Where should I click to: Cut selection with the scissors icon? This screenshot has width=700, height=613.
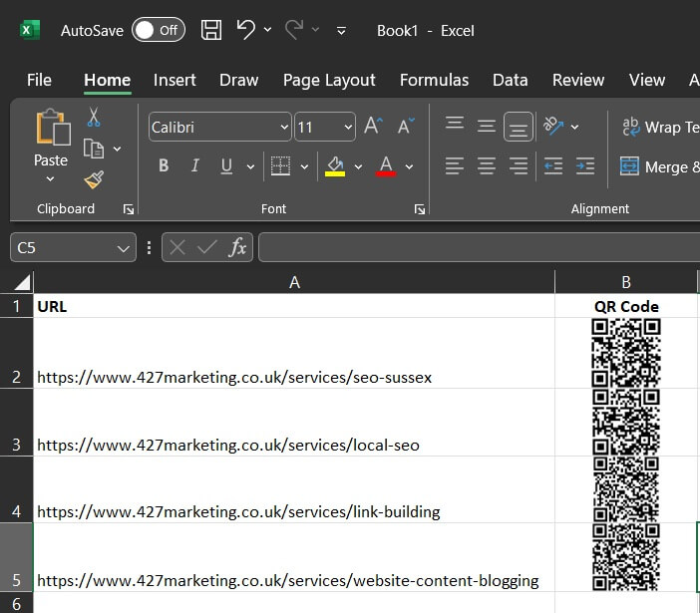tap(94, 118)
